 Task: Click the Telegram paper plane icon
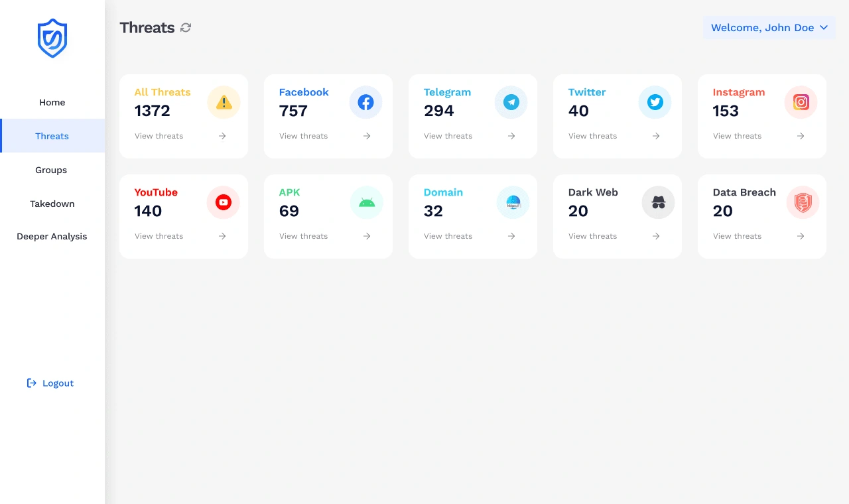(511, 102)
